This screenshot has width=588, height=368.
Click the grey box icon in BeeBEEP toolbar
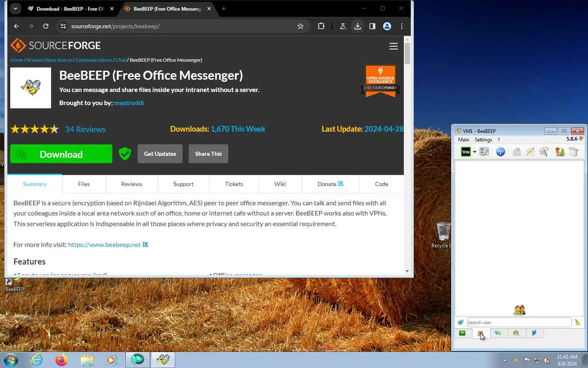click(x=574, y=152)
